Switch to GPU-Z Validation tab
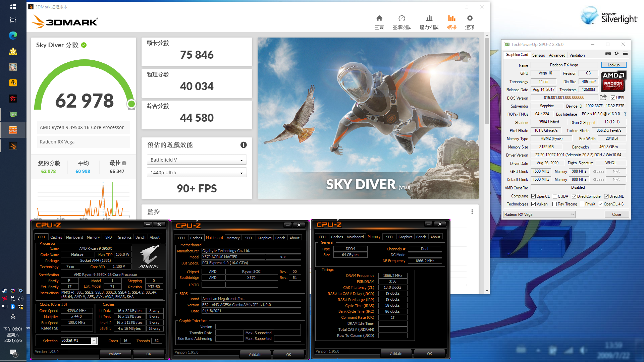Viewport: 644px width, 362px height. pyautogui.click(x=577, y=55)
